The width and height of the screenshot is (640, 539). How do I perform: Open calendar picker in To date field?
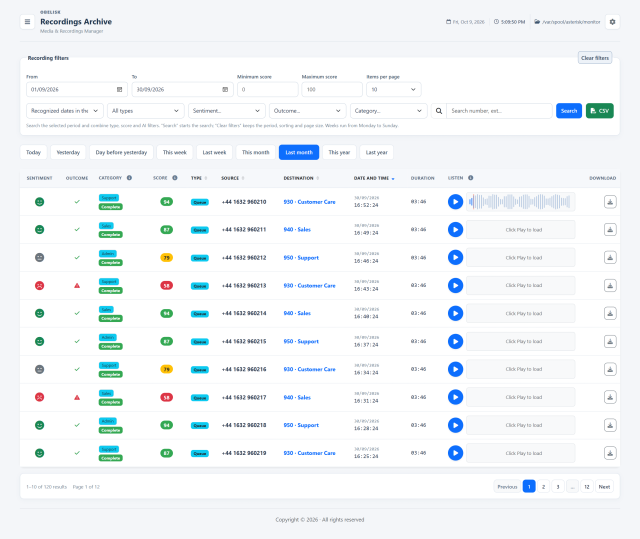pos(225,89)
